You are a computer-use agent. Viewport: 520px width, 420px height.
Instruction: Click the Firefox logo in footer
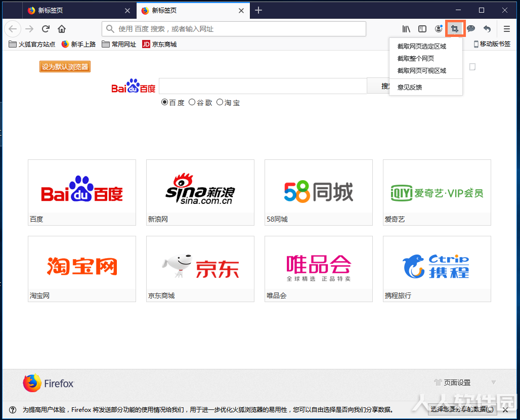(49, 383)
